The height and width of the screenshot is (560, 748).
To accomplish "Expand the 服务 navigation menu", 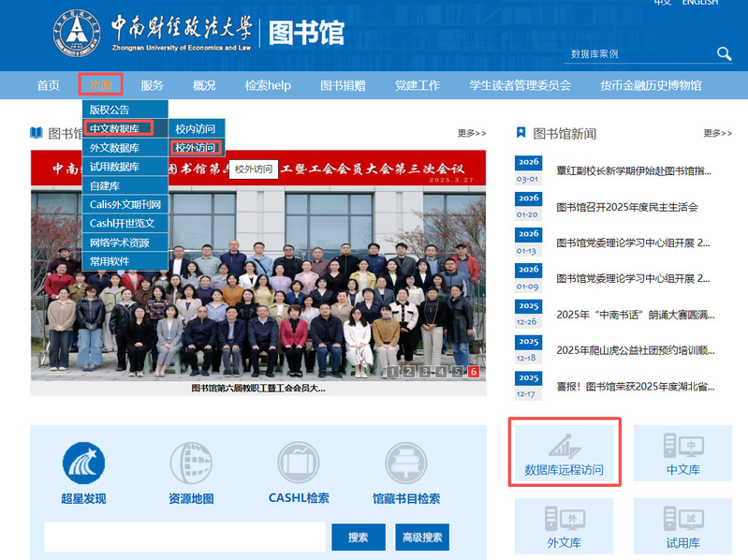I will coord(152,85).
